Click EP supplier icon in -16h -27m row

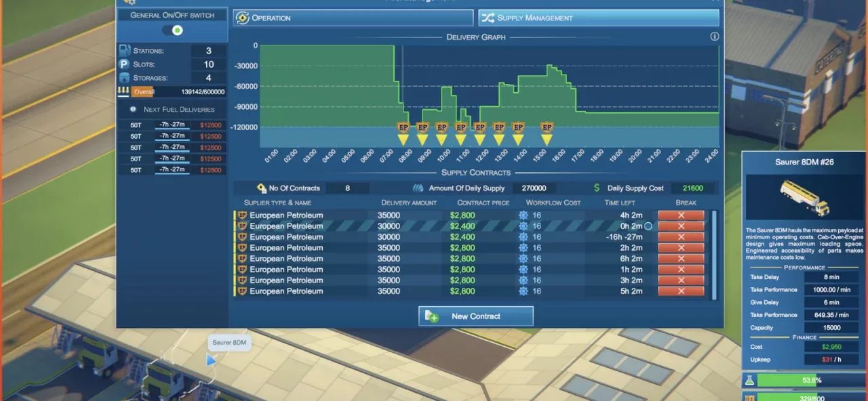(x=241, y=237)
